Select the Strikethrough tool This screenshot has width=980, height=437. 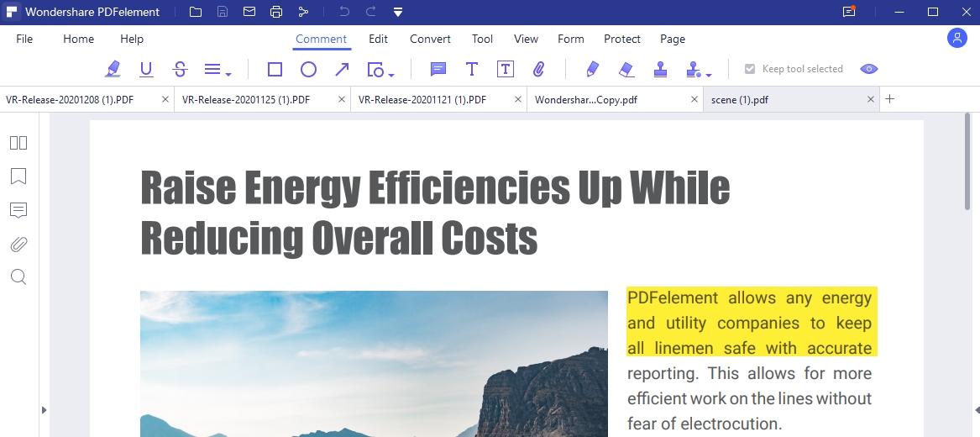click(180, 69)
